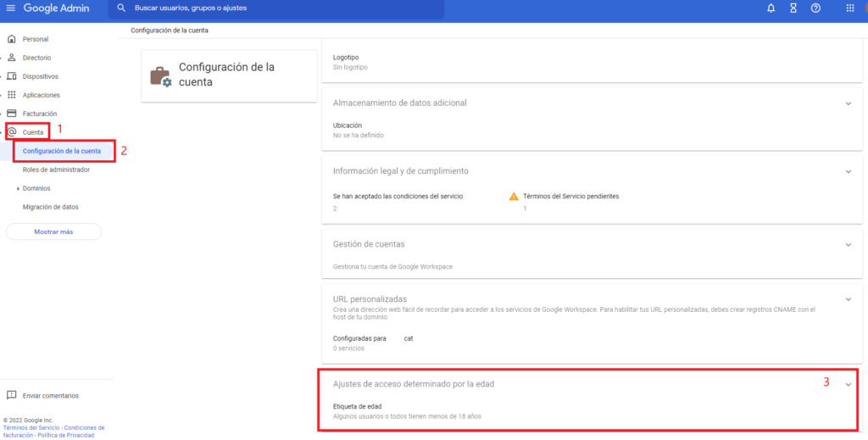This screenshot has height=440, width=868.
Task: Go to Personal in sidebar
Action: tap(36, 39)
